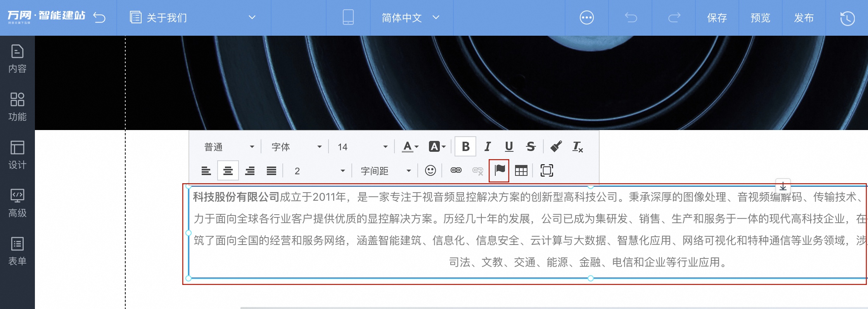
Task: Align text to the right
Action: pos(250,171)
